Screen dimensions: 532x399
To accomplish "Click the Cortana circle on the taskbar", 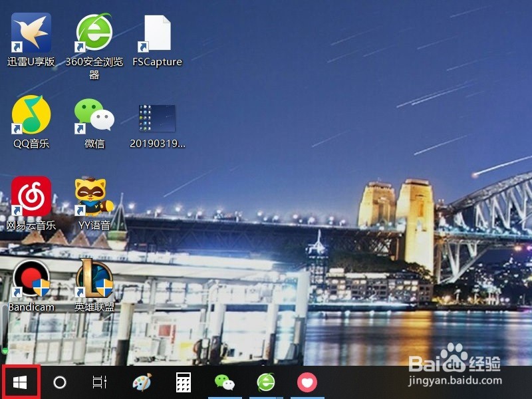I will coord(60,383).
